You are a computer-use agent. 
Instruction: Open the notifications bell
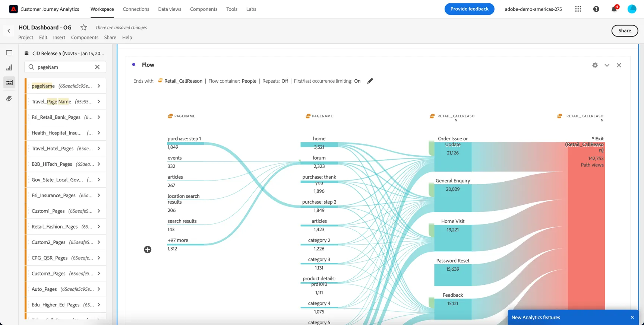(614, 9)
